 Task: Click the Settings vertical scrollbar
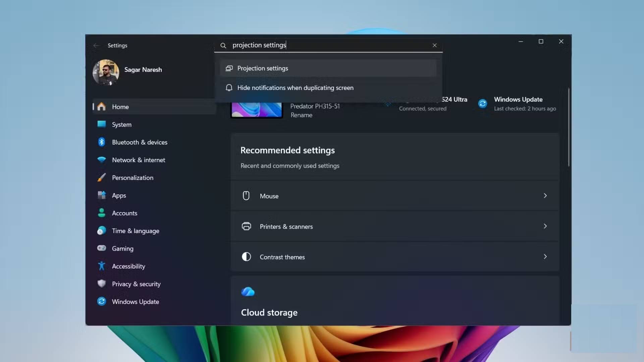pyautogui.click(x=569, y=127)
